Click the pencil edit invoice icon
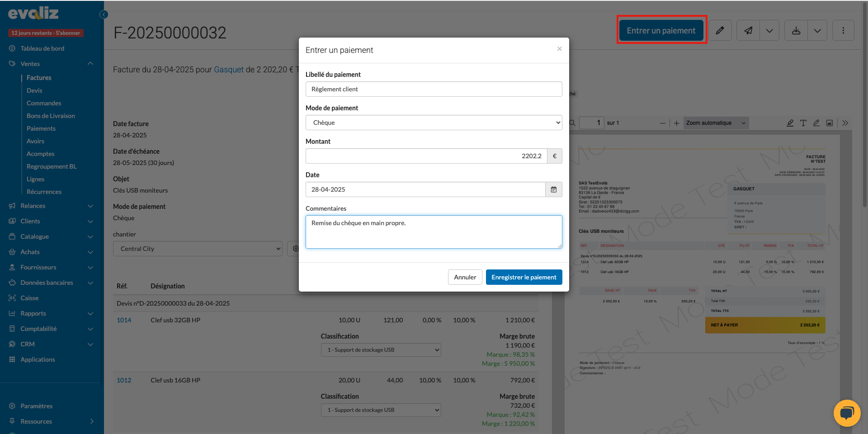868x434 pixels. point(720,31)
